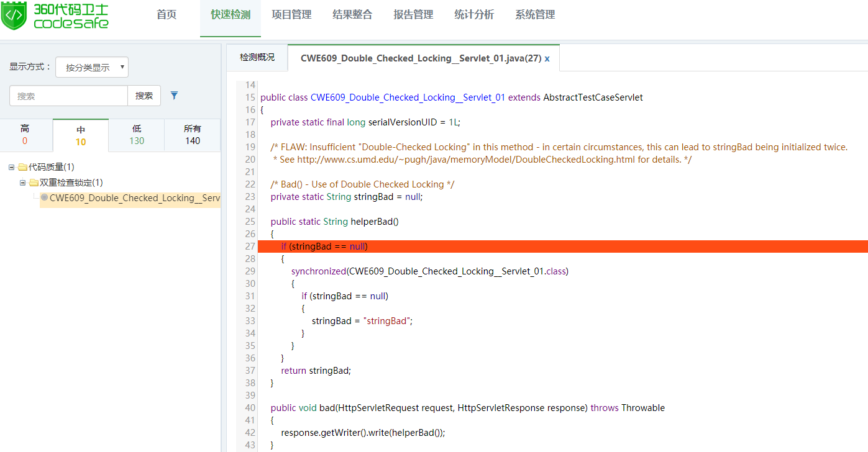
Task: Click the grey bullet beside CWE609 result
Action: [44, 197]
